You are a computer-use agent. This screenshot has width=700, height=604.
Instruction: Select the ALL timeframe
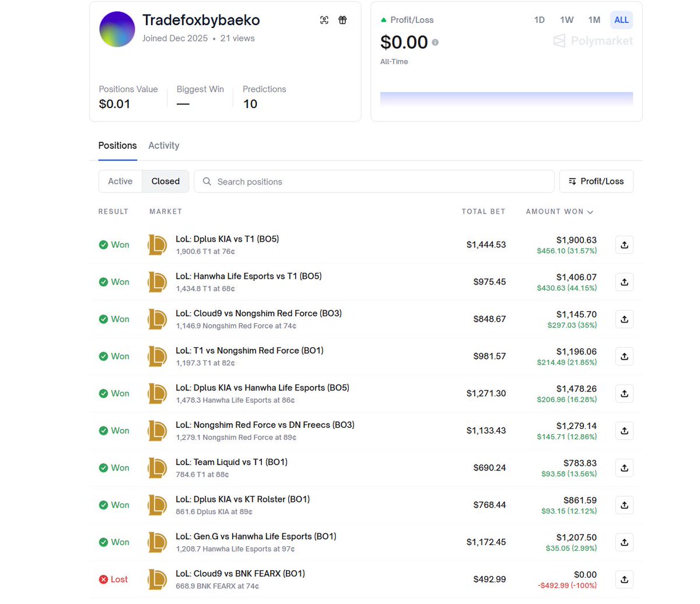(x=622, y=20)
